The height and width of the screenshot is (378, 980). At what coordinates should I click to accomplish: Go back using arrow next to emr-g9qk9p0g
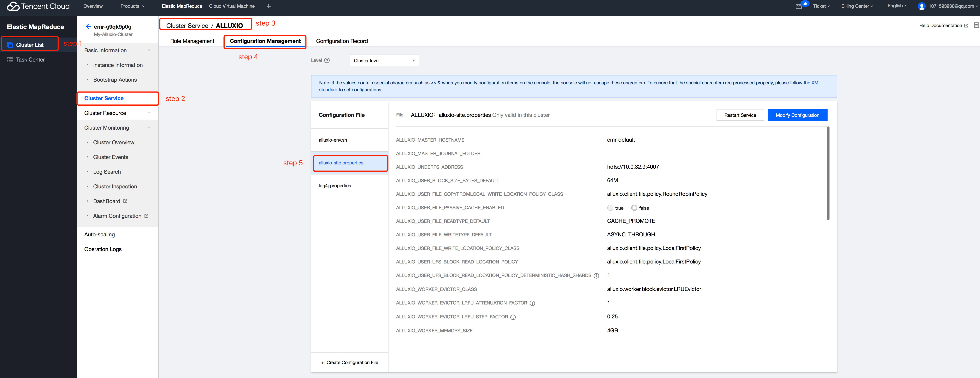tap(88, 26)
